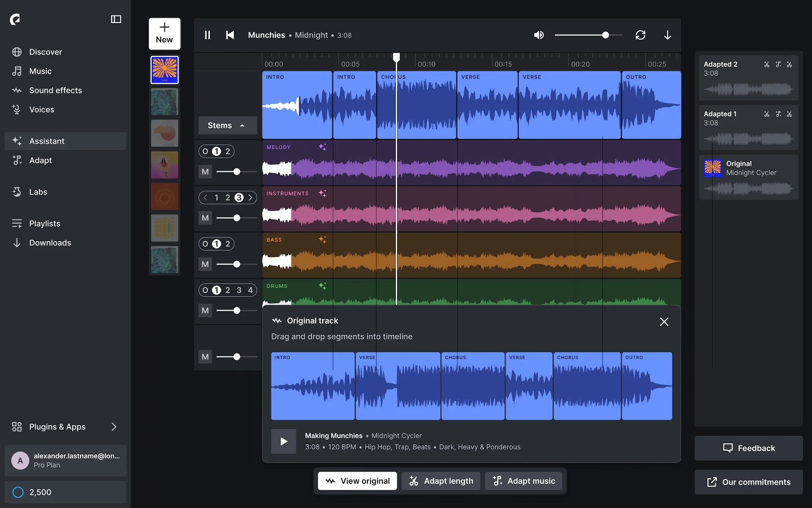Expand the Plugins & Apps section

pyautogui.click(x=114, y=427)
